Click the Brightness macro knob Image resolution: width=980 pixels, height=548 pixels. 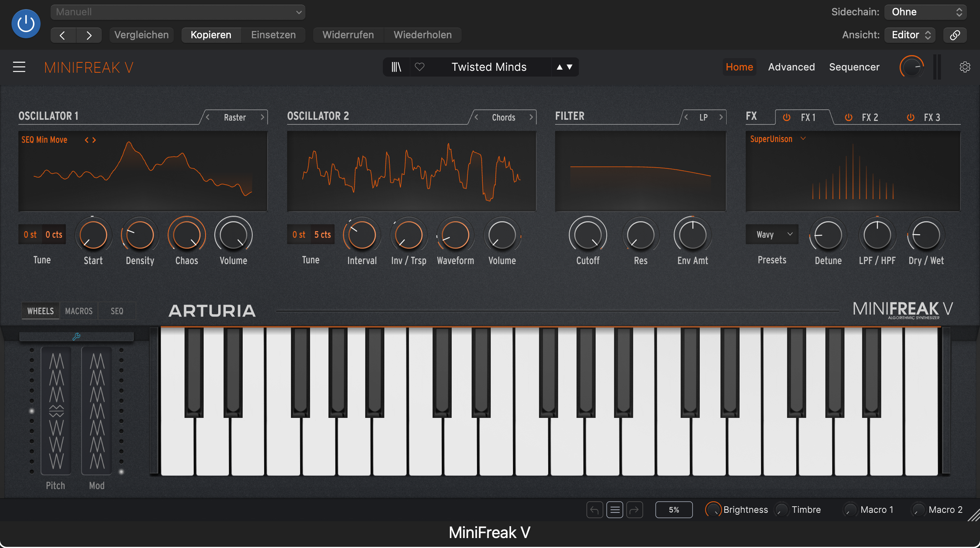[713, 510]
